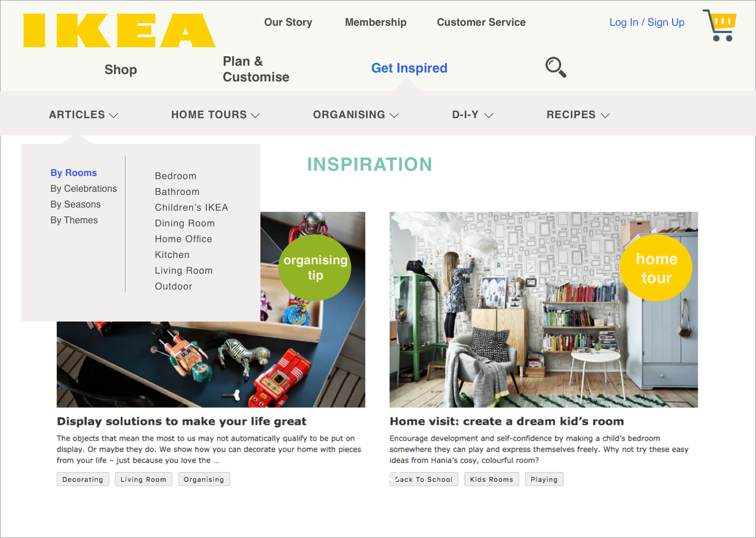Click the IKEA logo
The width and height of the screenshot is (756, 538).
pyautogui.click(x=119, y=30)
